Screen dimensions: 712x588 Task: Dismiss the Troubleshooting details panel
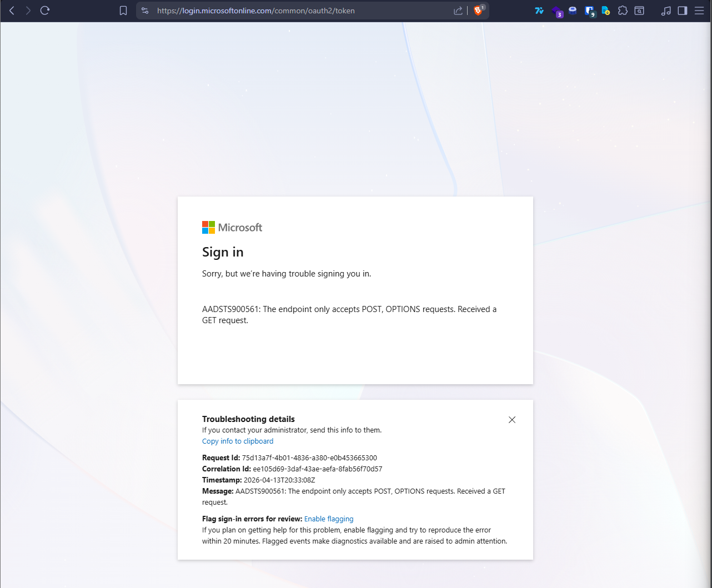coord(512,420)
